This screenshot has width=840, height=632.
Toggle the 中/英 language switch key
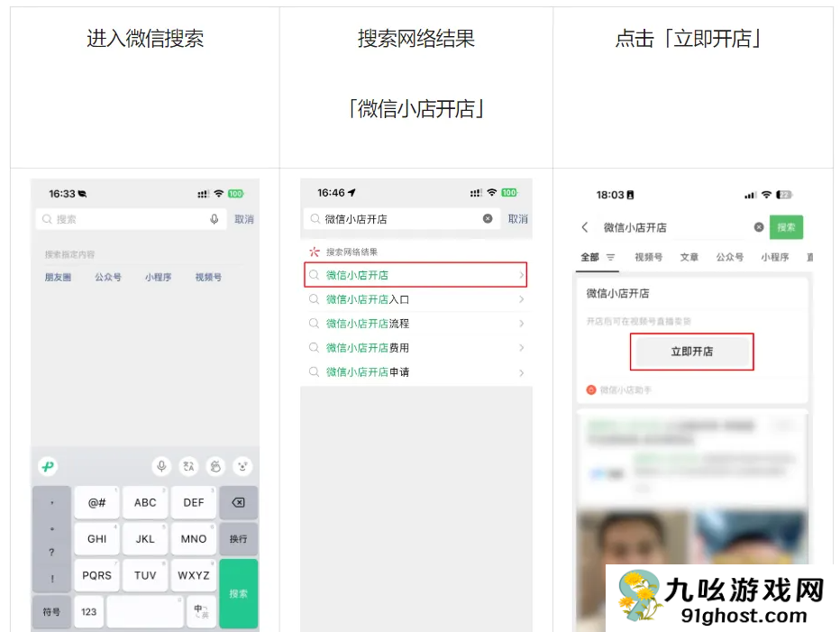(x=200, y=611)
